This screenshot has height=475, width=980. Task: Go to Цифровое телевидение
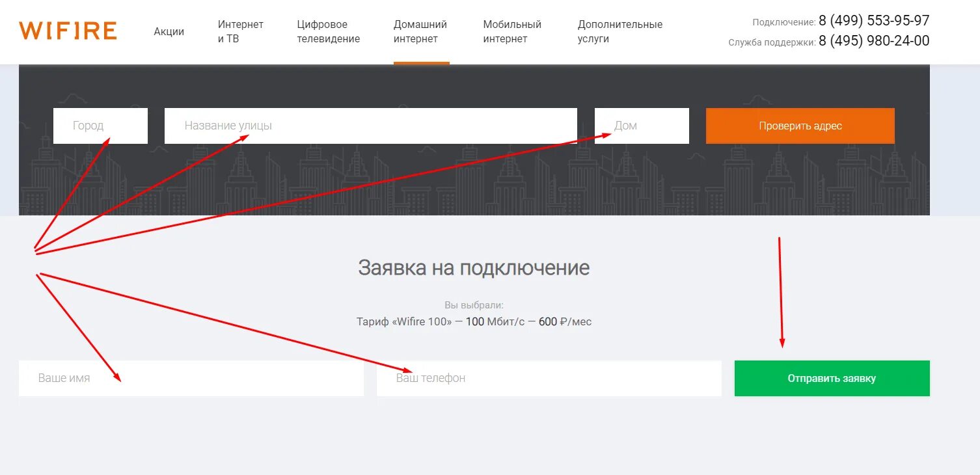pos(329,31)
